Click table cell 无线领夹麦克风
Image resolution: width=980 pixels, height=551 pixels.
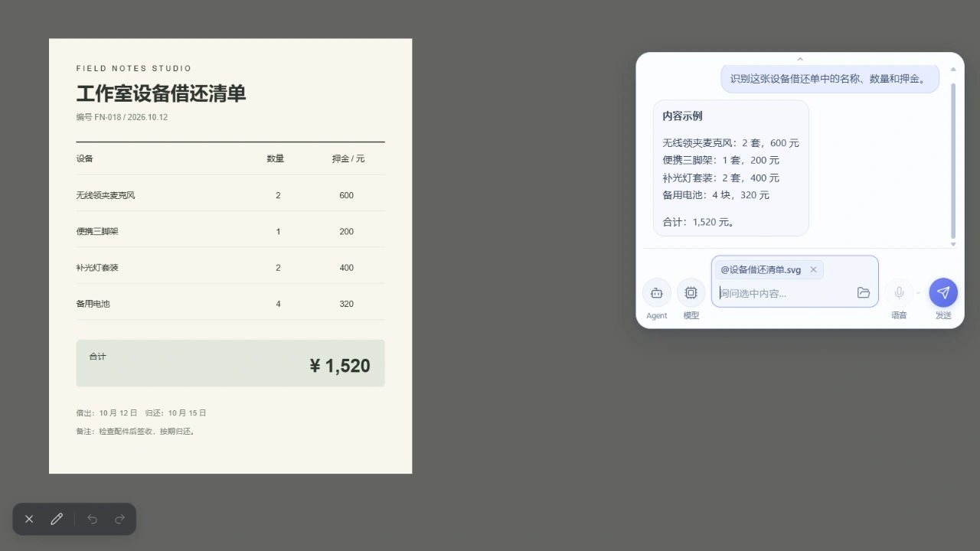click(x=106, y=195)
